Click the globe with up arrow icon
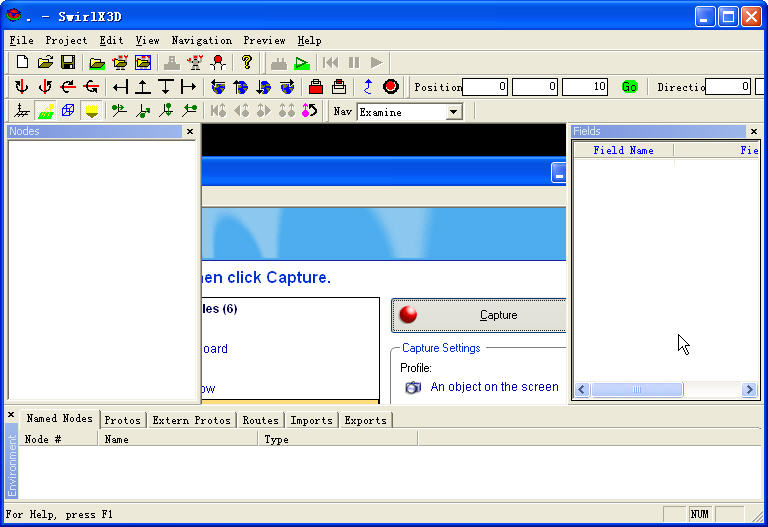This screenshot has width=768, height=527. [x=240, y=87]
